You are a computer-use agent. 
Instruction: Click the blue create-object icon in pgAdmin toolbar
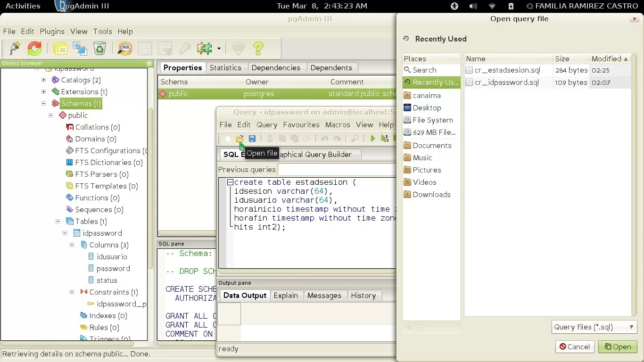point(80,48)
